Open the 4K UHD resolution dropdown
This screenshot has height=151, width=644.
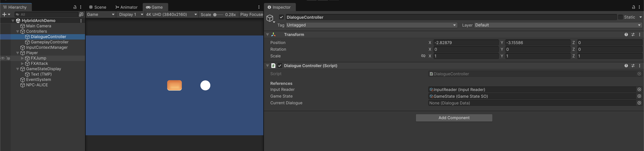tap(172, 14)
